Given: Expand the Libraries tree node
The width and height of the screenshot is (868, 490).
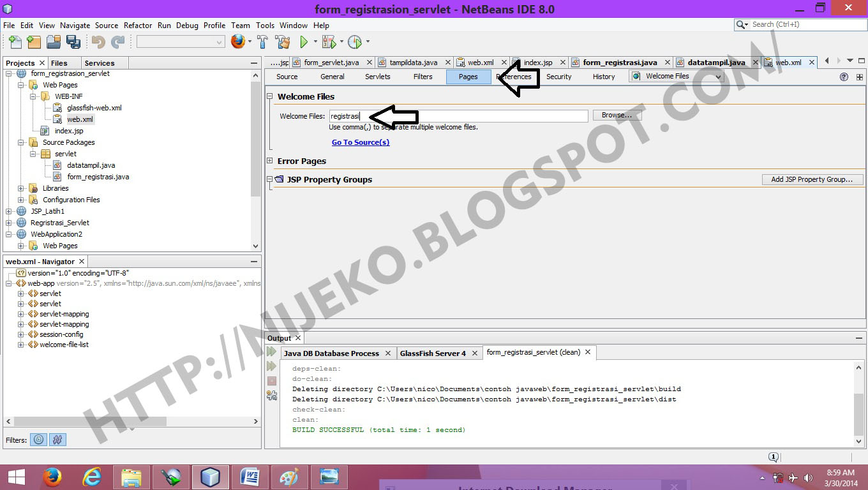Looking at the screenshot, I should click(21, 188).
